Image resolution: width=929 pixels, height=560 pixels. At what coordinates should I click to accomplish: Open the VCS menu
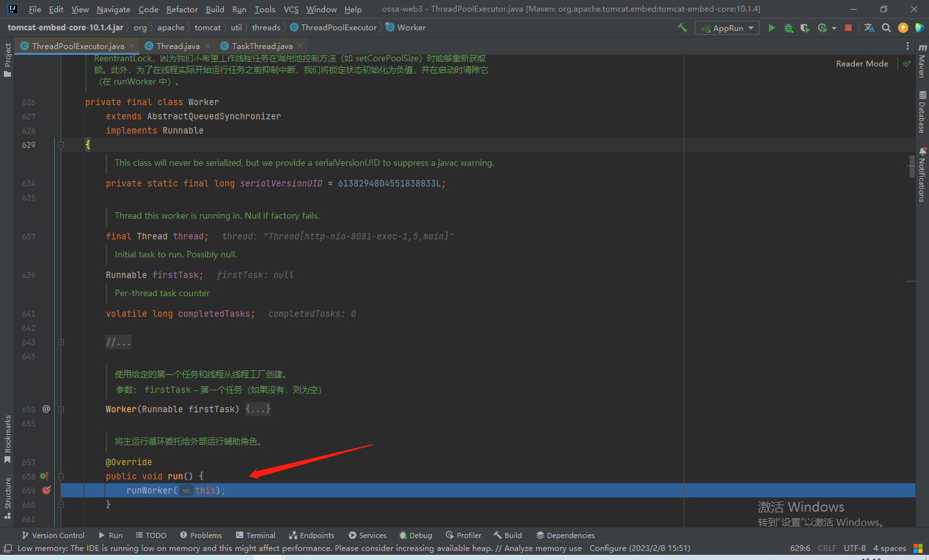tap(291, 9)
